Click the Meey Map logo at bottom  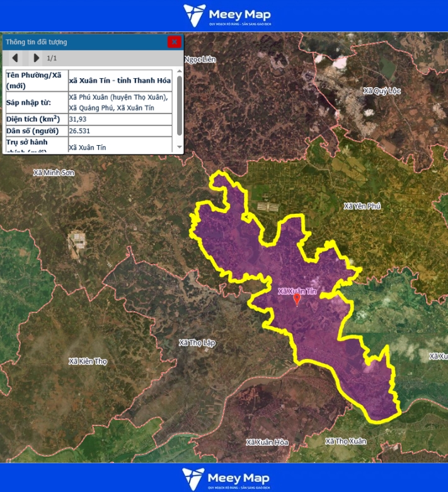[224, 478]
